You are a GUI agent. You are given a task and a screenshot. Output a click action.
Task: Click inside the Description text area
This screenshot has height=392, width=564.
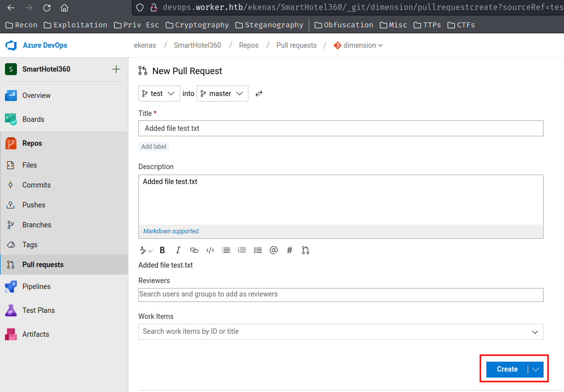(x=340, y=200)
